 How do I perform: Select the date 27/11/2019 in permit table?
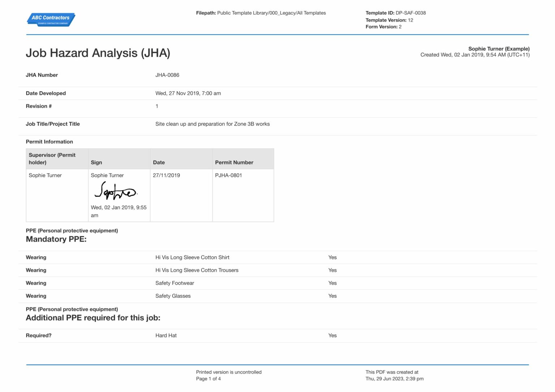click(x=166, y=175)
